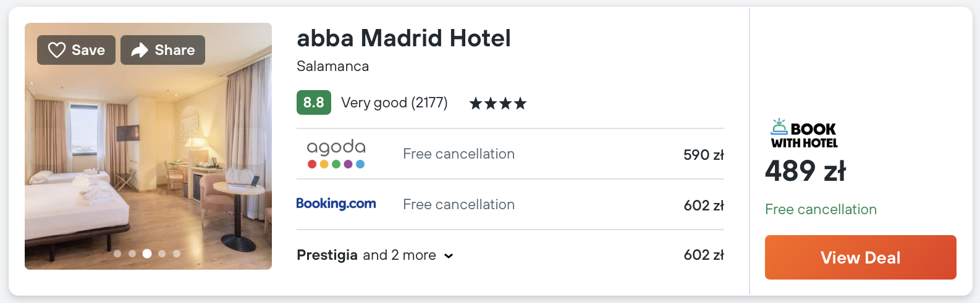Select the fifth image carousel dot

coord(177,254)
